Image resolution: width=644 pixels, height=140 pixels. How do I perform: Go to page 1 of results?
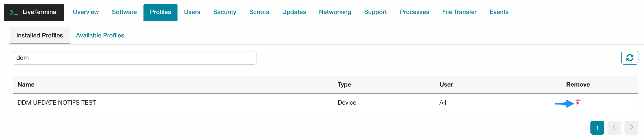pos(597,128)
